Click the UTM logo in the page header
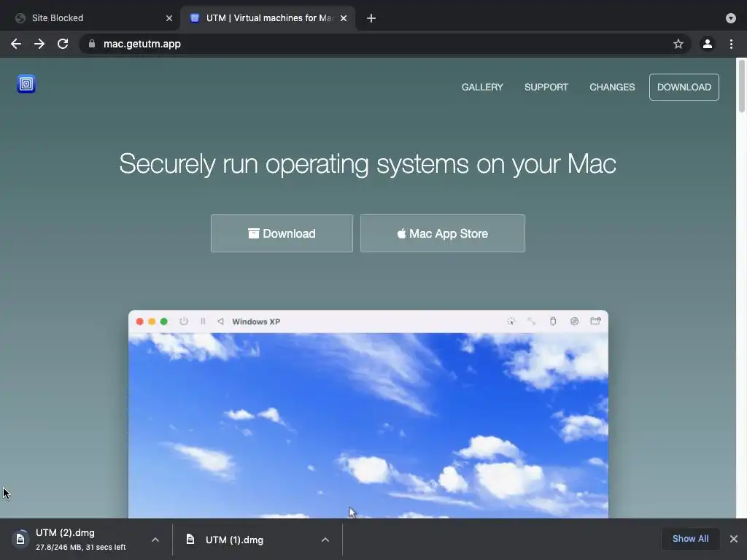747x560 pixels. (x=26, y=84)
